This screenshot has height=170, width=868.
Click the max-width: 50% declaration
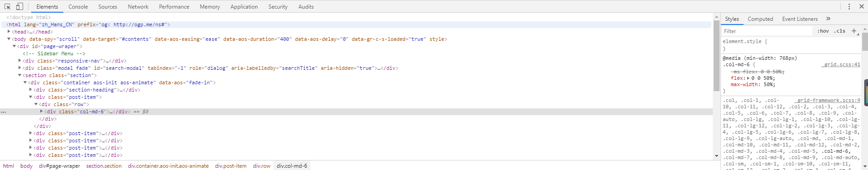tap(753, 84)
